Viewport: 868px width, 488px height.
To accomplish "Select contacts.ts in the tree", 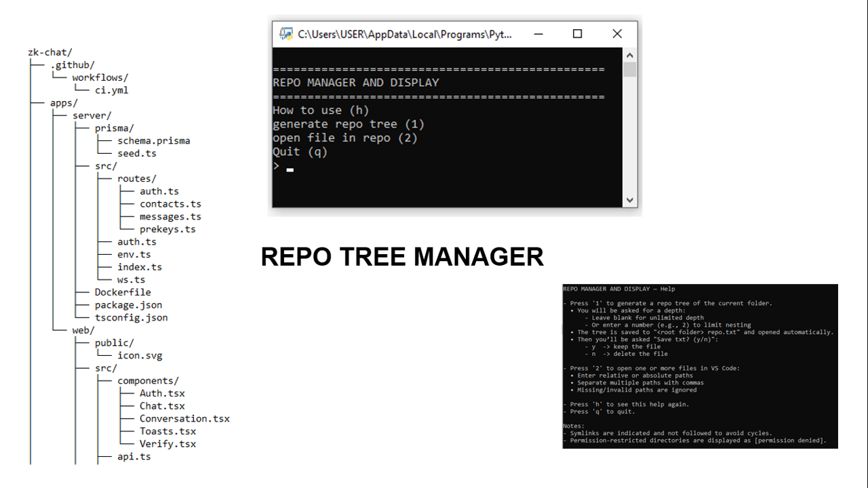I will (x=171, y=204).
